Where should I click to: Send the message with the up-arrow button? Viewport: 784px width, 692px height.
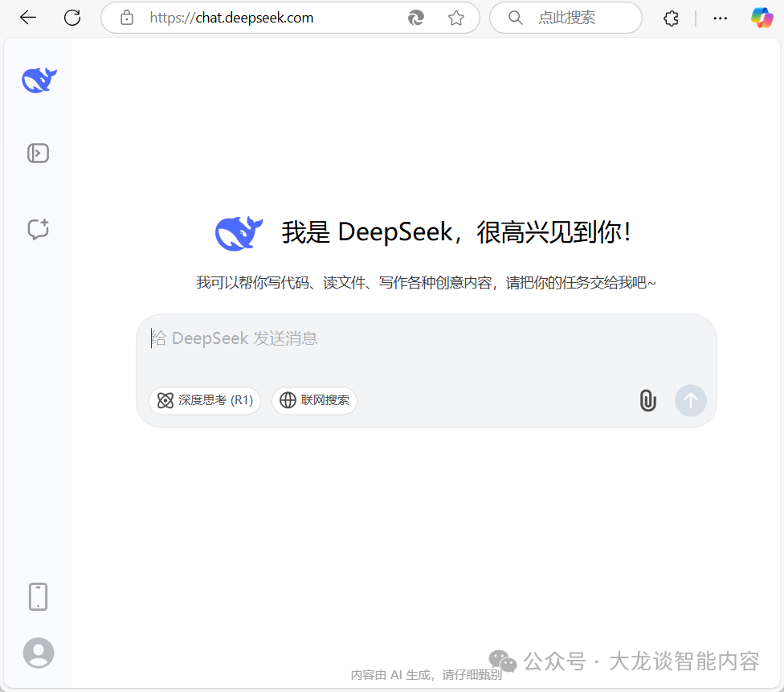(x=691, y=400)
